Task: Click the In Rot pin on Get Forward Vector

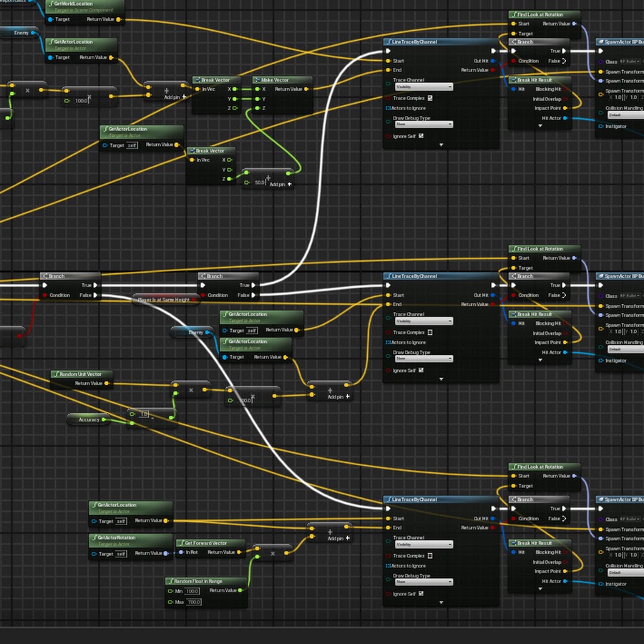Action: 182,552
